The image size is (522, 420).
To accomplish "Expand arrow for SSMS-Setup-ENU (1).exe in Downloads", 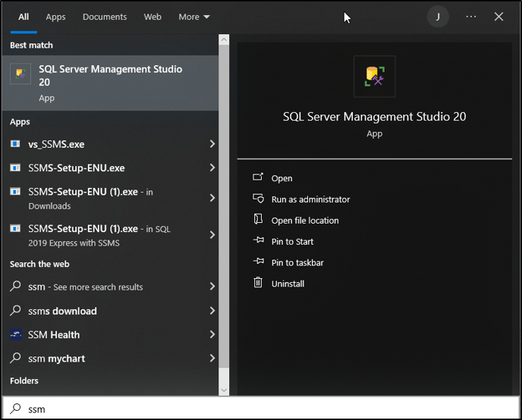I will [212, 198].
